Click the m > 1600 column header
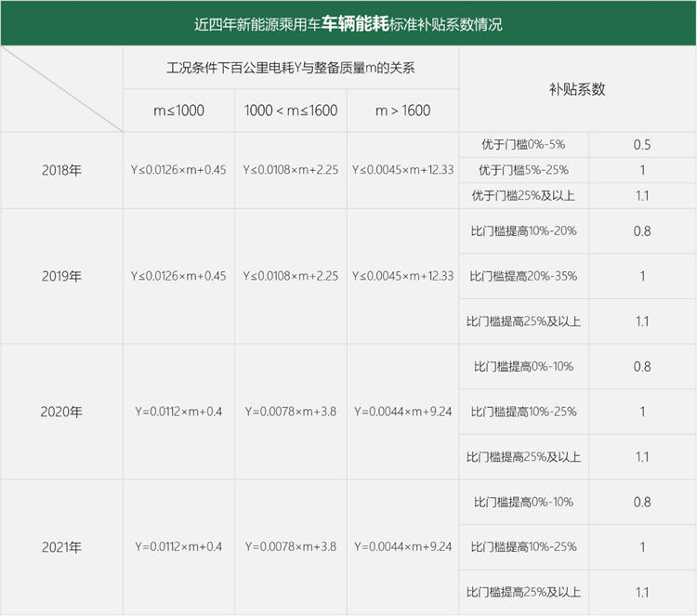Image resolution: width=697 pixels, height=616 pixels. point(402,111)
